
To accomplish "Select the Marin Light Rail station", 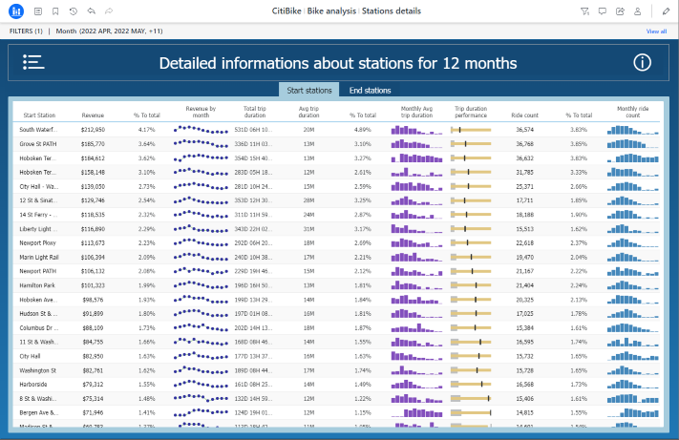I will coord(39,257).
